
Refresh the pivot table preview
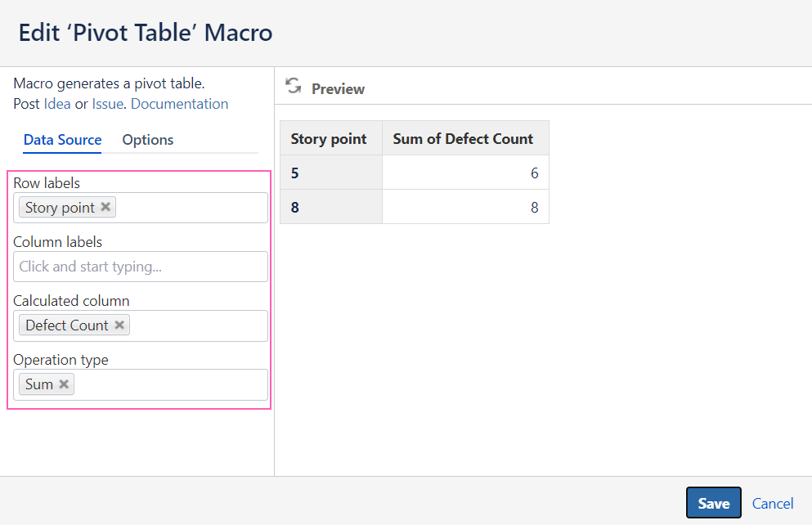[x=294, y=87]
